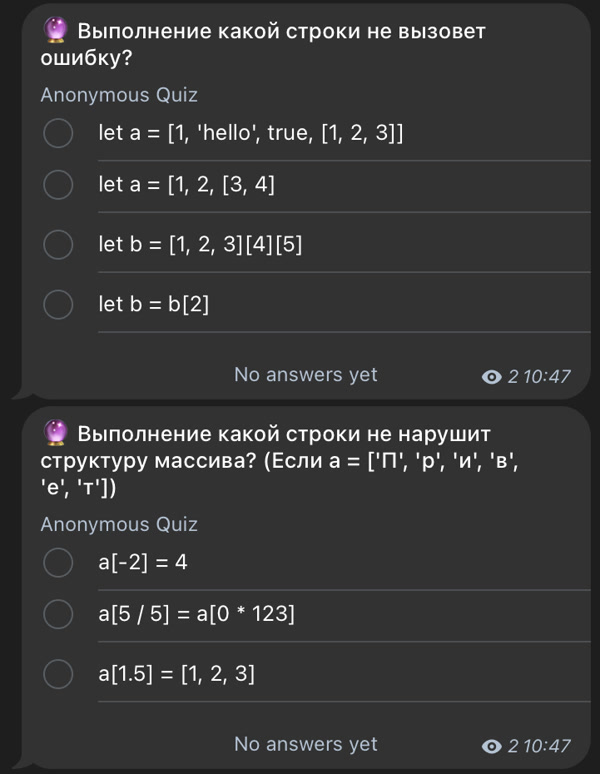Choose radio "a[5 / 5] = a[0 * 123]"

tap(58, 614)
